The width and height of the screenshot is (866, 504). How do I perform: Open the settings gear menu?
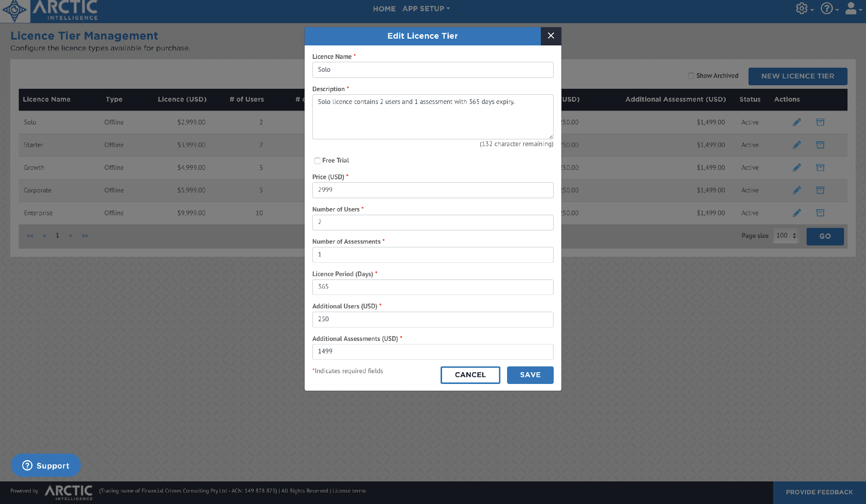point(804,8)
